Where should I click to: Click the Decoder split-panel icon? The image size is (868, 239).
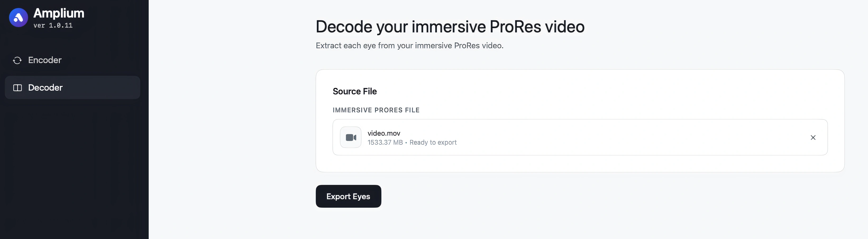tap(17, 88)
